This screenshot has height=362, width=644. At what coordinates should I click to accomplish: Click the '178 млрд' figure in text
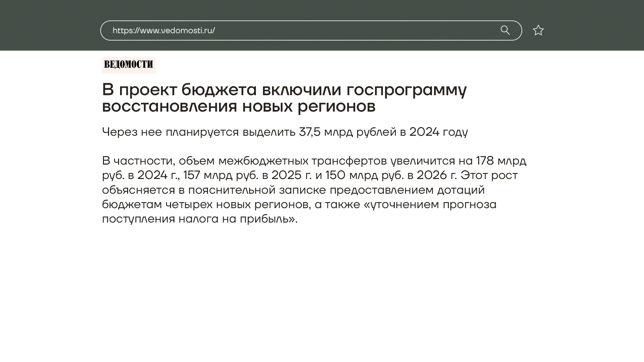[x=501, y=161]
